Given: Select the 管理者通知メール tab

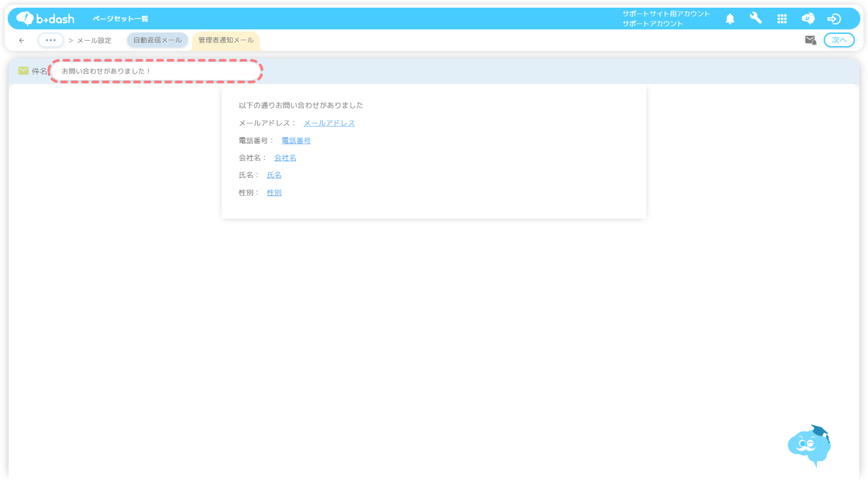Looking at the screenshot, I should tap(226, 40).
